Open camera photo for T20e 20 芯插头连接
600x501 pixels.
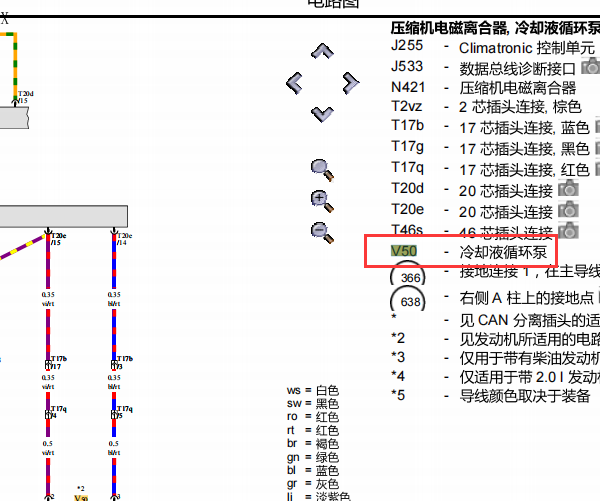(568, 209)
